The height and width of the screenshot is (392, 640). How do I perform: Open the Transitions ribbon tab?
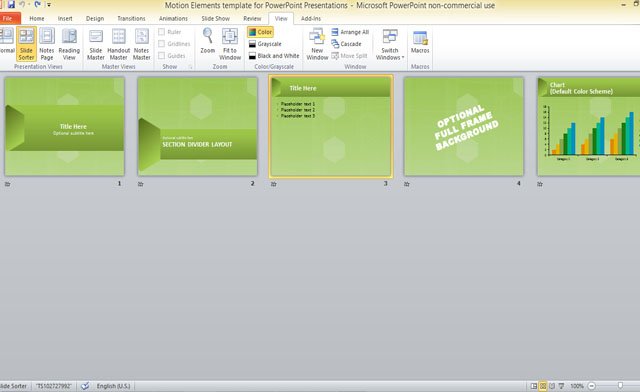pyautogui.click(x=131, y=18)
